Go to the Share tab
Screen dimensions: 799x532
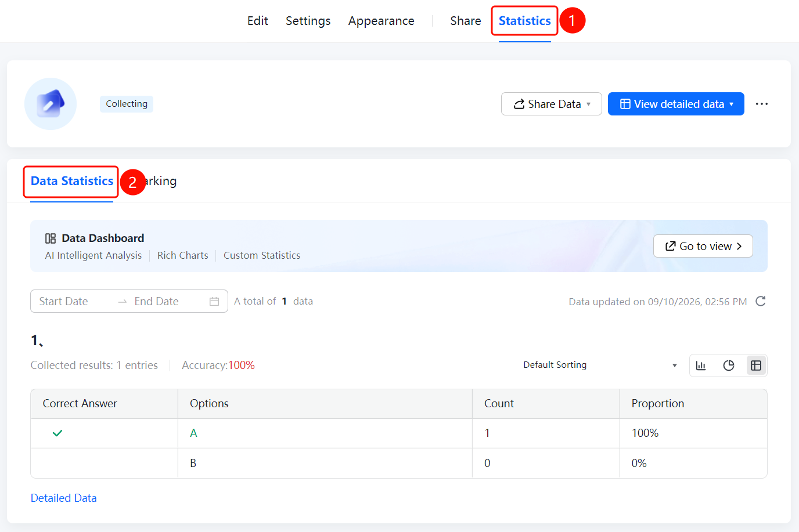click(x=466, y=21)
